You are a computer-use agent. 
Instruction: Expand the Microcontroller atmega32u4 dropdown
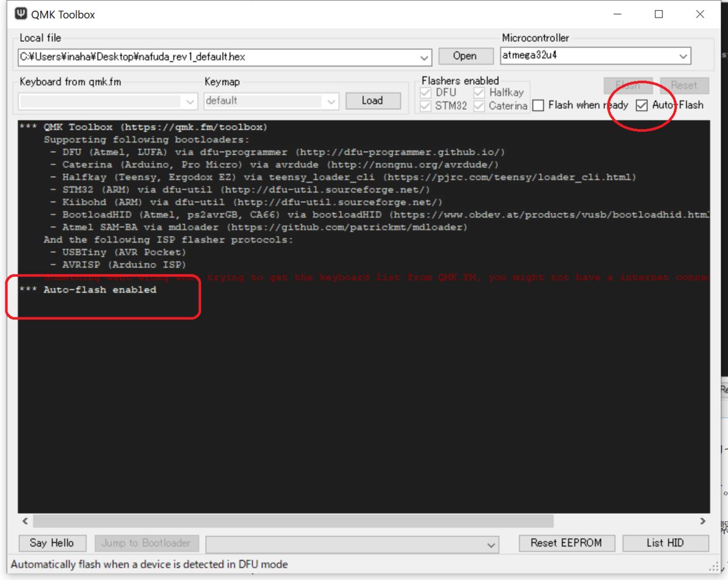tap(684, 56)
